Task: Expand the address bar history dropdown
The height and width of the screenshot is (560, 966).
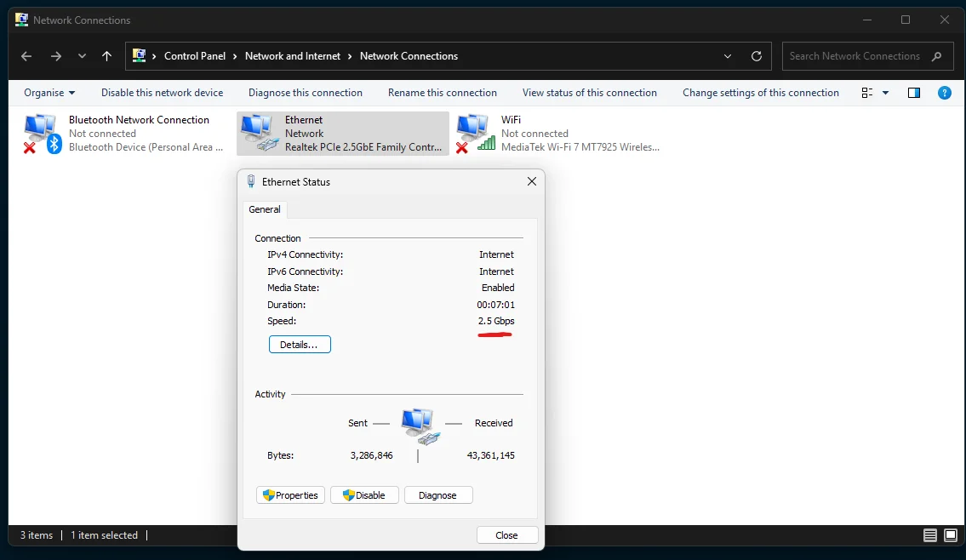Action: coord(728,56)
